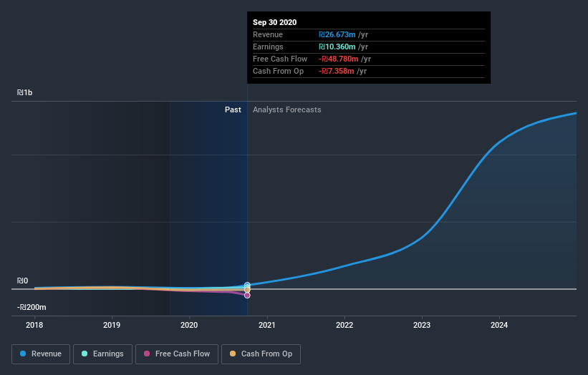Click the 2021 x-axis label
The image size is (588, 375).
click(x=266, y=325)
